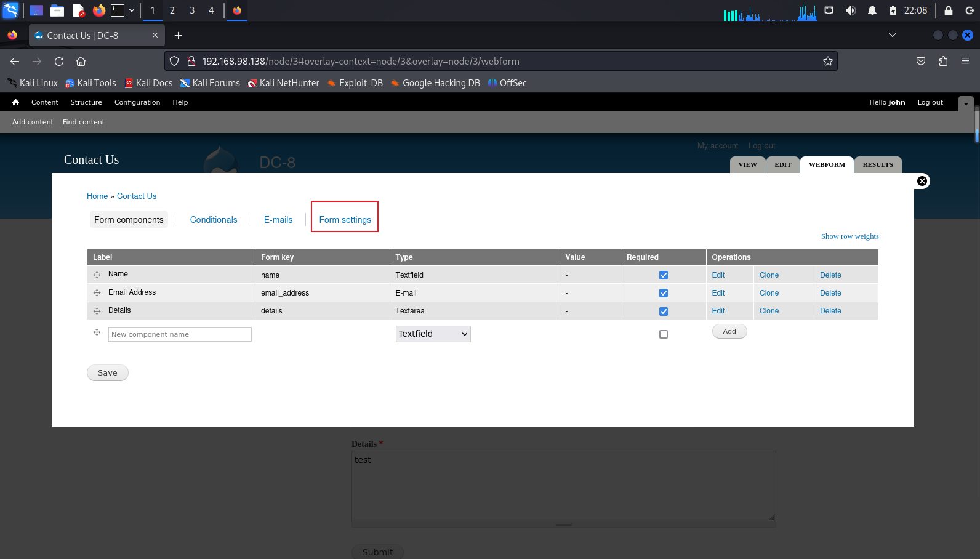Open the terminal emulator icon
The image size is (980, 559).
coord(118,10)
